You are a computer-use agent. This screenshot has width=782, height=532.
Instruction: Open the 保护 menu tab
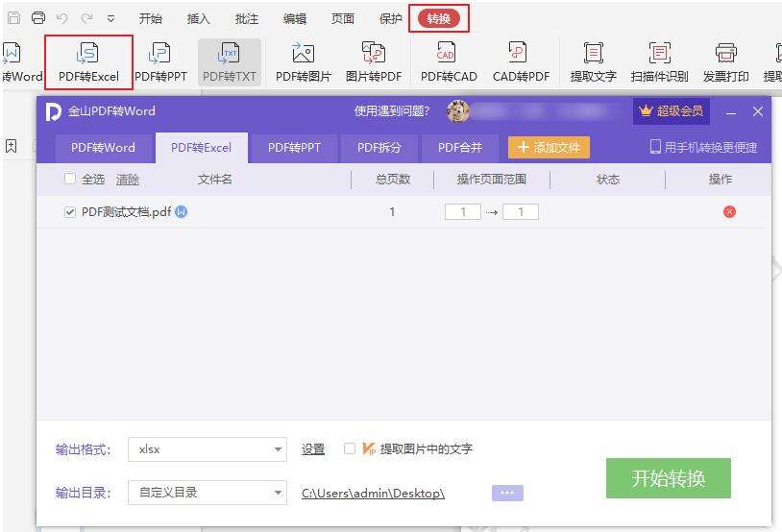tap(390, 19)
